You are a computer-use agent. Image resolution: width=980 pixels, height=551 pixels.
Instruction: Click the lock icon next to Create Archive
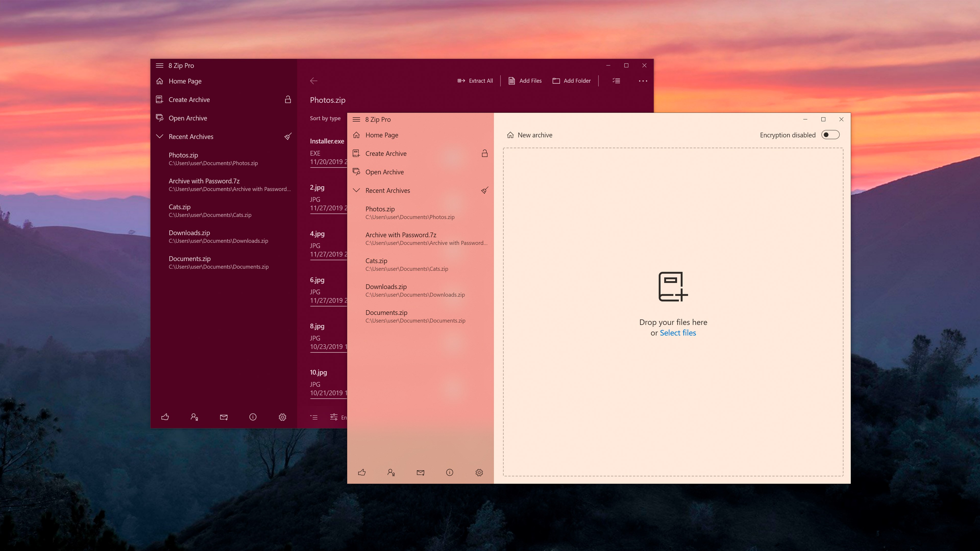tap(485, 153)
